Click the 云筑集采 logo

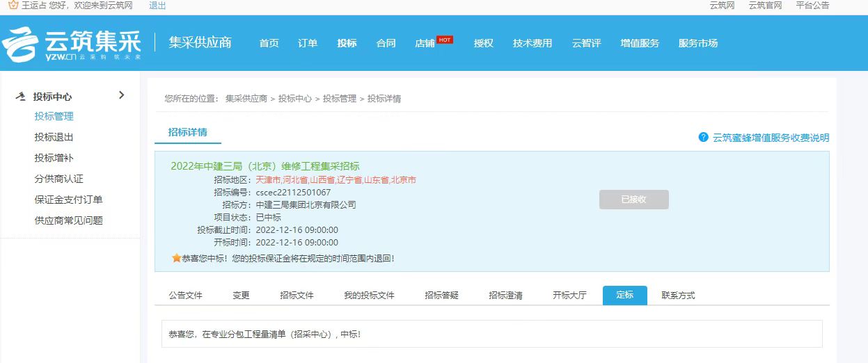click(72, 43)
